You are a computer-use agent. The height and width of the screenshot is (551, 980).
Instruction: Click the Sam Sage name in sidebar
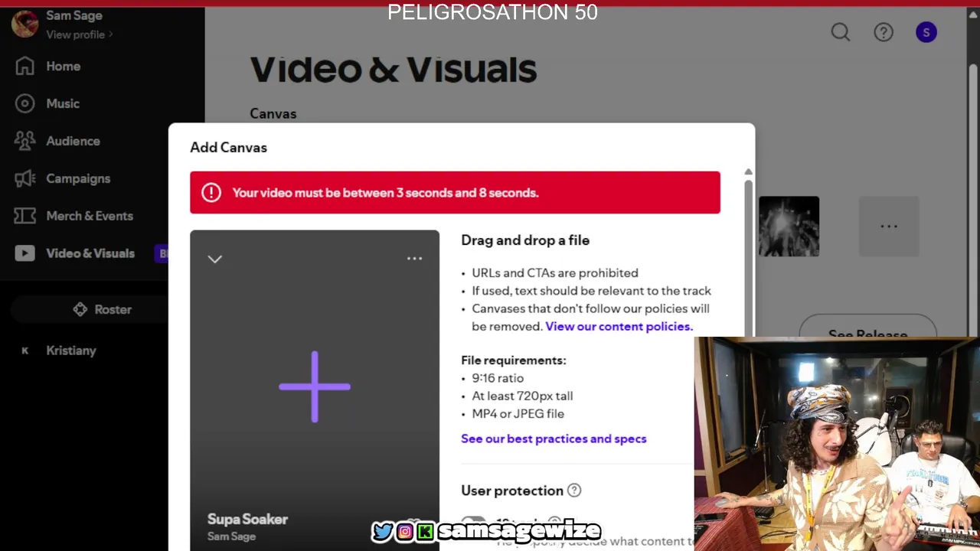point(73,15)
